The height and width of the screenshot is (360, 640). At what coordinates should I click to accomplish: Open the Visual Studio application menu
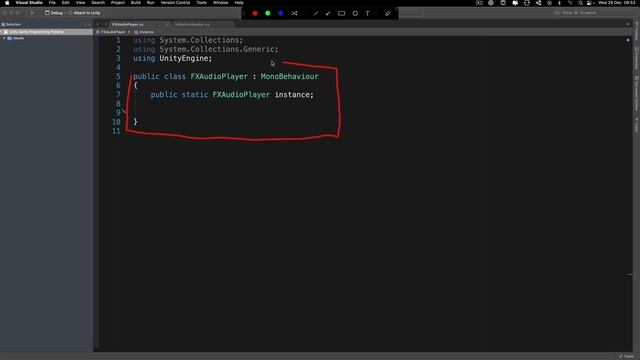29,2
